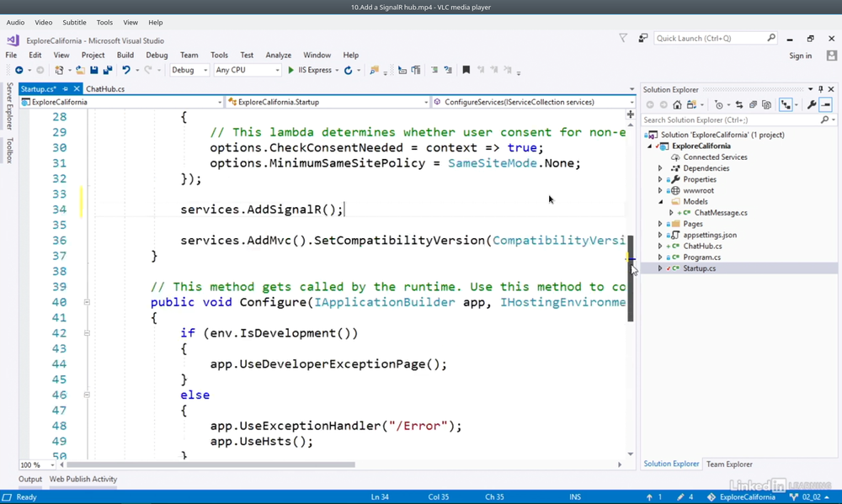Click the Save All icon
This screenshot has width=842, height=504.
[x=108, y=71]
